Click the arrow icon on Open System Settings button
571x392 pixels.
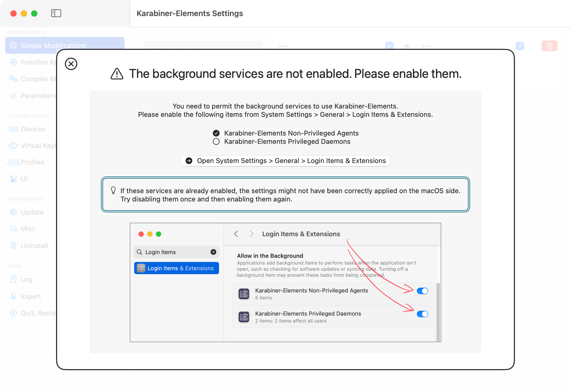click(x=189, y=161)
